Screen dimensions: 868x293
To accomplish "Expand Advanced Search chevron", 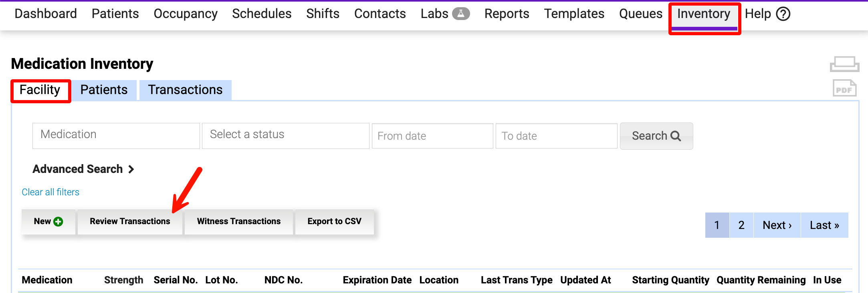I will point(131,169).
